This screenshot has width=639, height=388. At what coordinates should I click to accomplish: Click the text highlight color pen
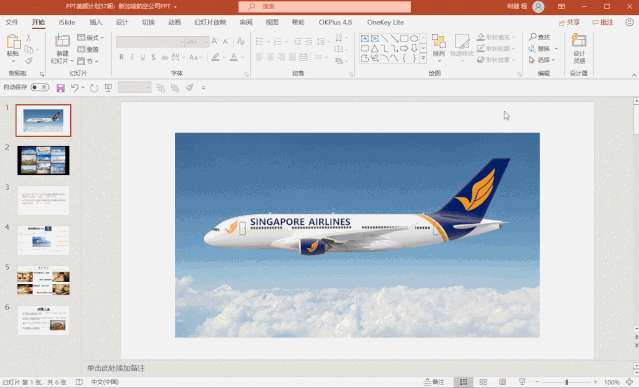[x=216, y=57]
